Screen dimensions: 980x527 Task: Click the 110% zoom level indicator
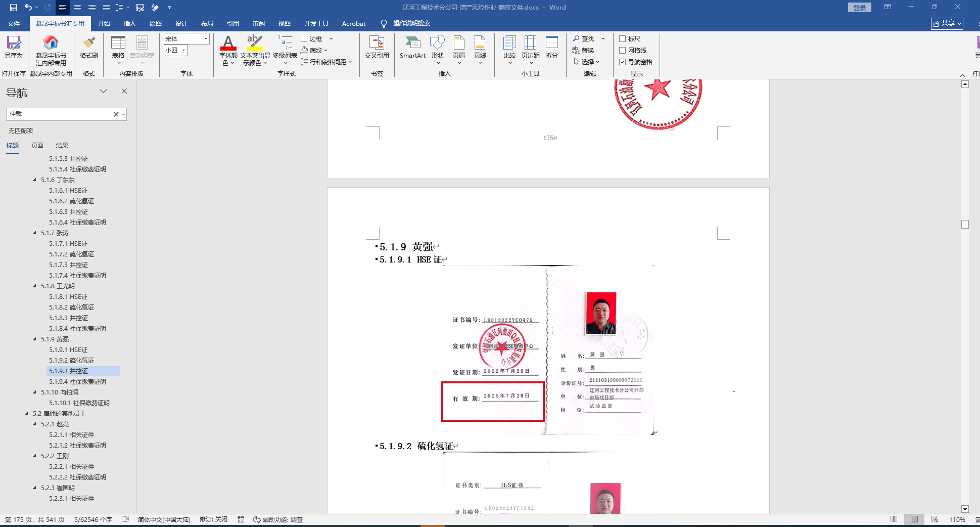pos(957,519)
